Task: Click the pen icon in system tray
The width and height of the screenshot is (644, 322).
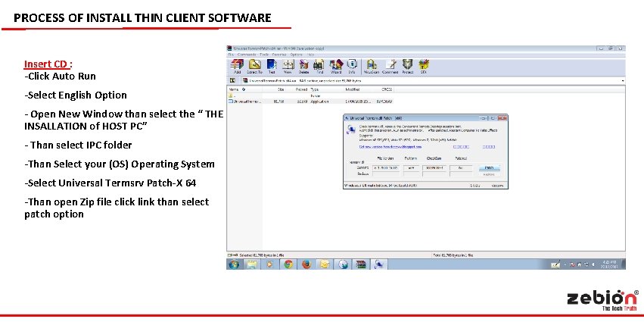Action: coord(555,265)
